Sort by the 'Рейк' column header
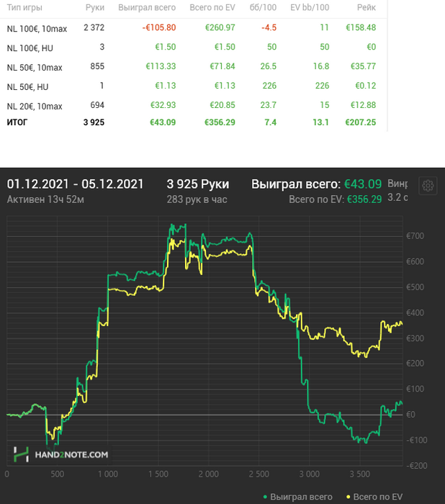The width and height of the screenshot is (445, 504). (x=367, y=7)
